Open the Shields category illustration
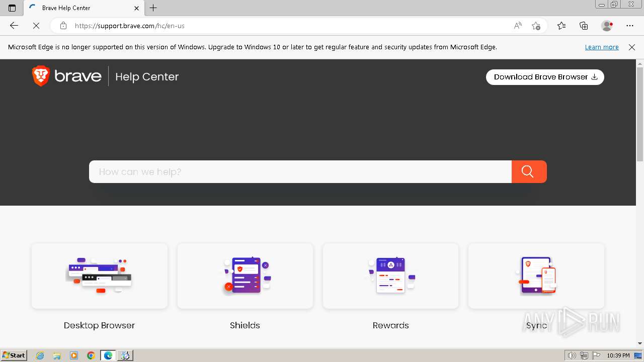Screen dimensions: 644x362 click(245, 276)
